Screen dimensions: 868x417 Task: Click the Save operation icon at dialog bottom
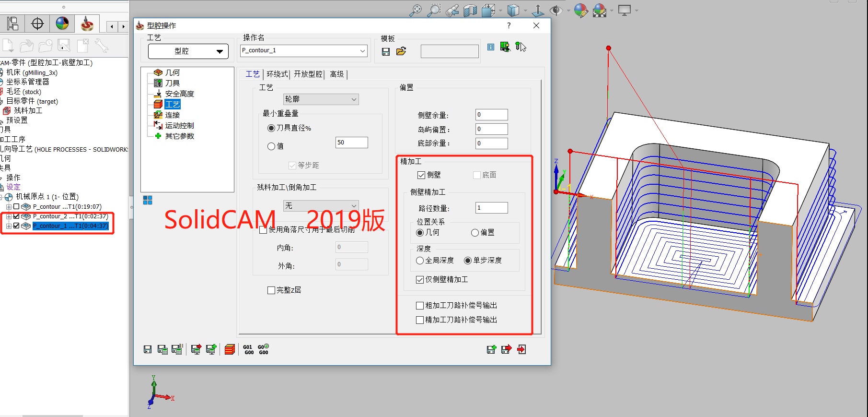point(148,349)
